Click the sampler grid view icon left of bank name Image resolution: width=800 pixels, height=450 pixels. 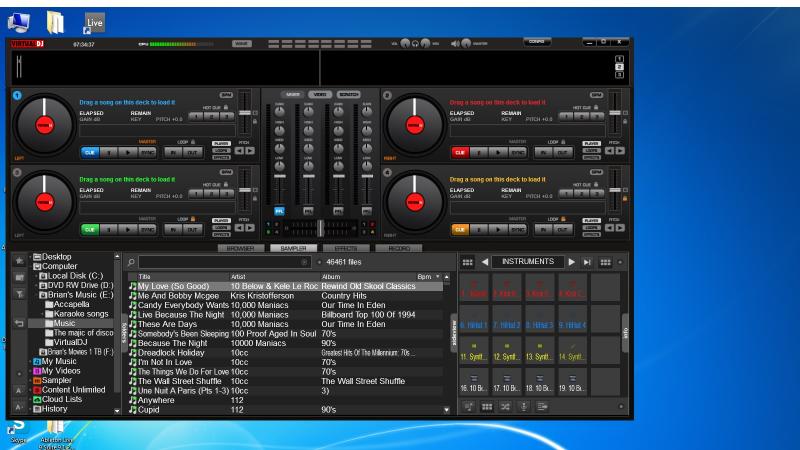point(467,262)
